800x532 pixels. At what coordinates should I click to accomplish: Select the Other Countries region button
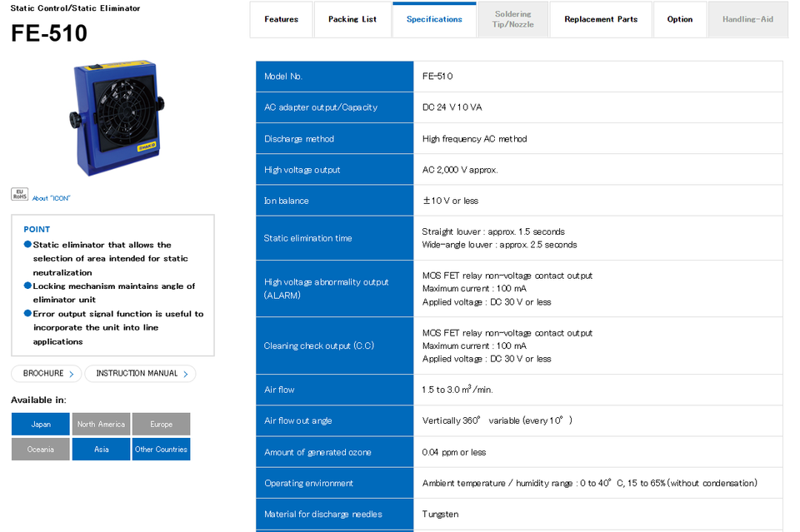point(161,449)
